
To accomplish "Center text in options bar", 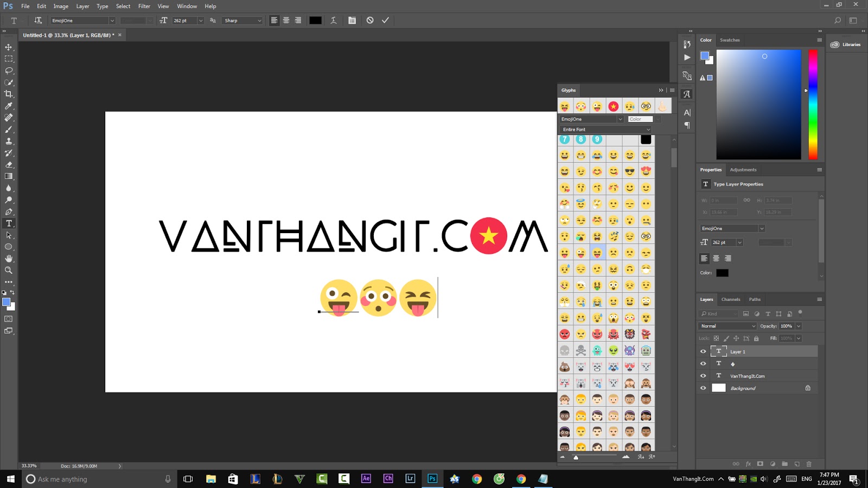I will click(x=286, y=20).
